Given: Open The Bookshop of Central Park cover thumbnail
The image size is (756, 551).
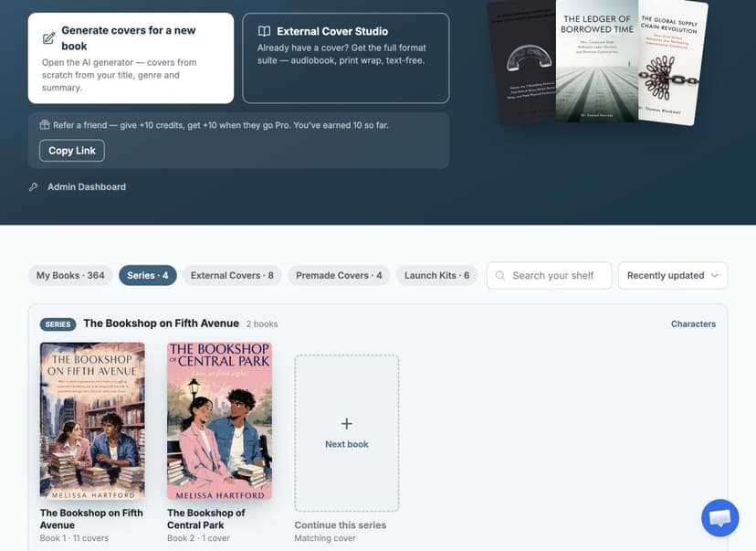Looking at the screenshot, I should point(219,420).
